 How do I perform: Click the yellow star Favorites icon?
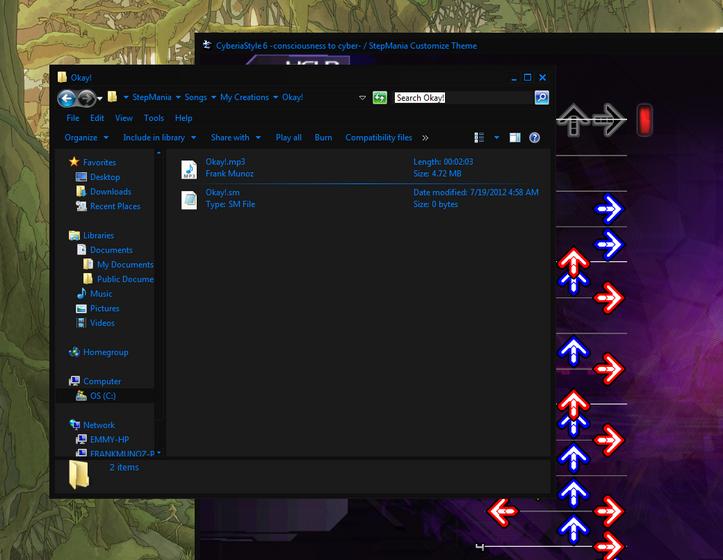74,162
